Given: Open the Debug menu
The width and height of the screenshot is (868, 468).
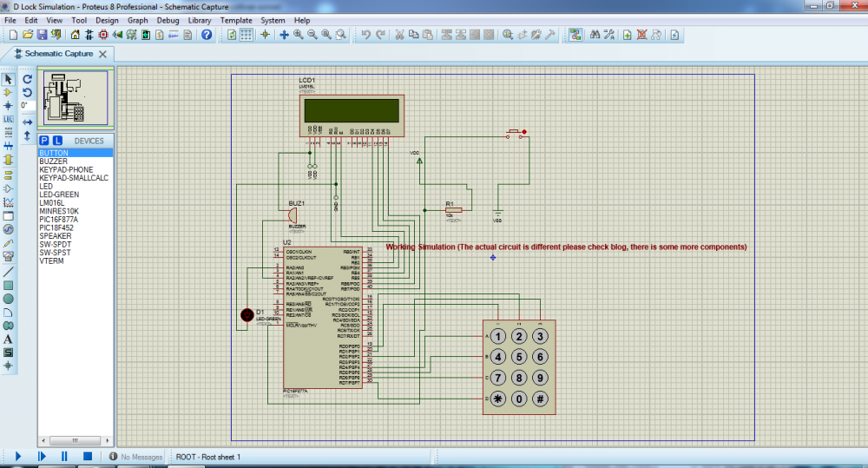Looking at the screenshot, I should (168, 20).
